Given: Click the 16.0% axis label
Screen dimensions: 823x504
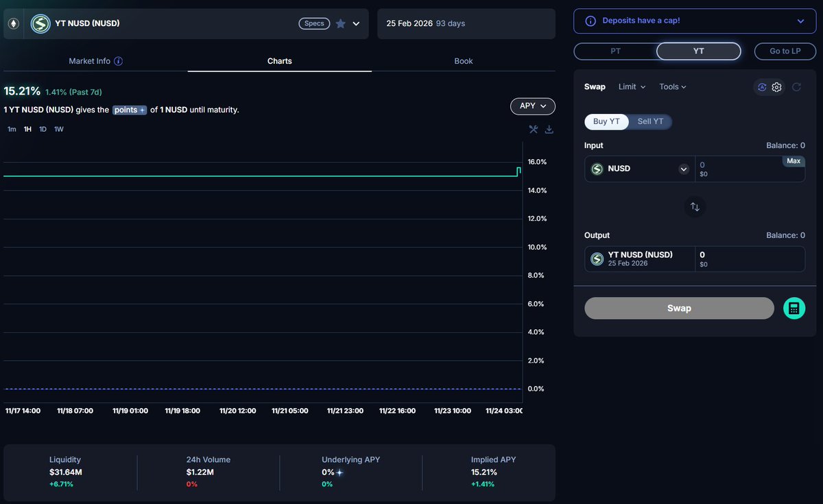Looking at the screenshot, I should coord(537,162).
